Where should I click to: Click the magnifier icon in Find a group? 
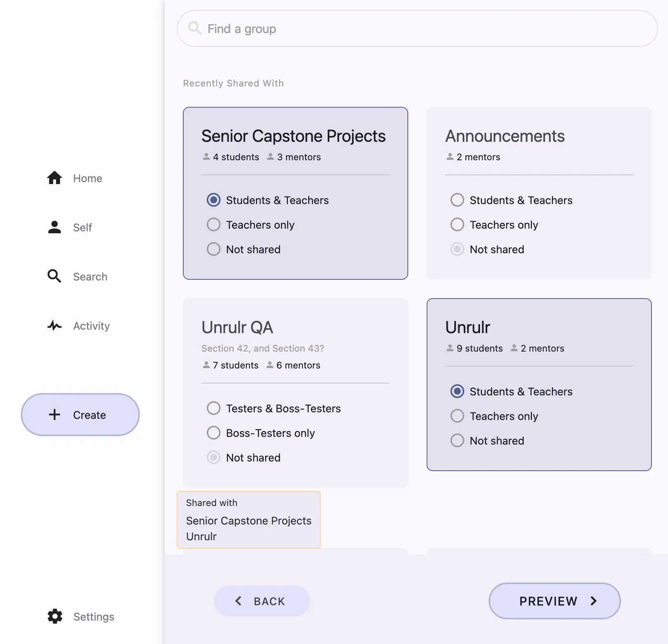coord(195,28)
